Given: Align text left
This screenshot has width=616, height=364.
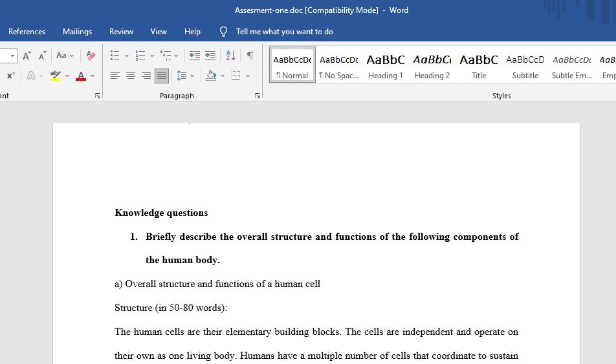Looking at the screenshot, I should pyautogui.click(x=115, y=76).
